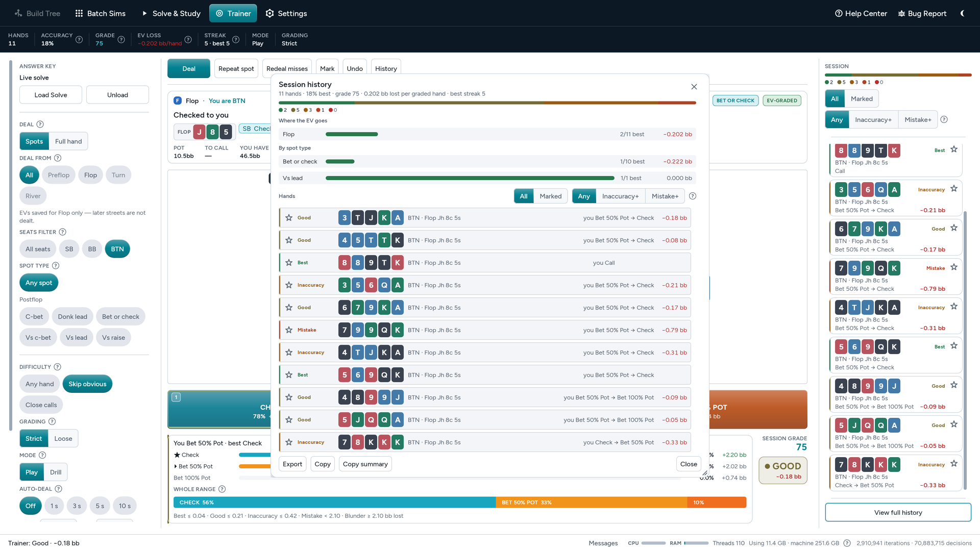980x551 pixels.
Task: Toggle dark mode moon icon
Action: 962,13
